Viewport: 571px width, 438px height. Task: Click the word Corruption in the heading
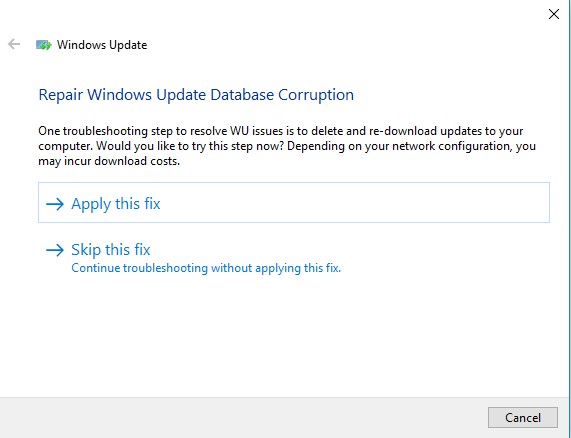click(x=316, y=95)
